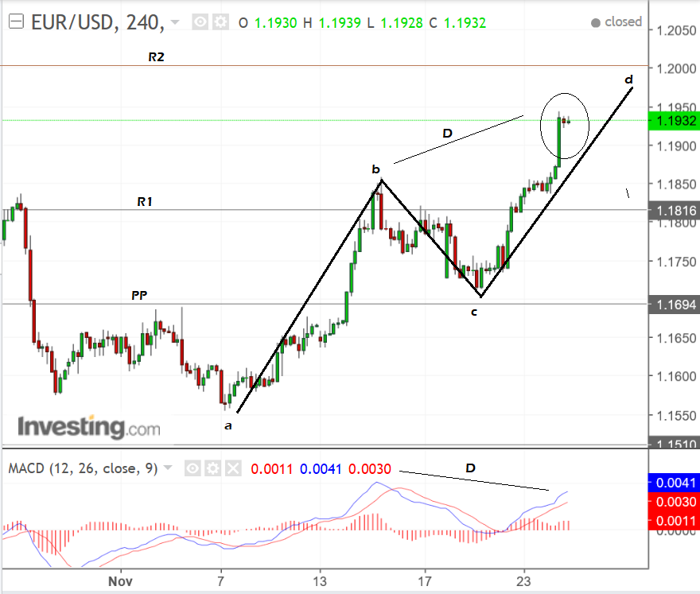Click the close value C 1.1932
The image size is (700, 594).
click(x=457, y=23)
